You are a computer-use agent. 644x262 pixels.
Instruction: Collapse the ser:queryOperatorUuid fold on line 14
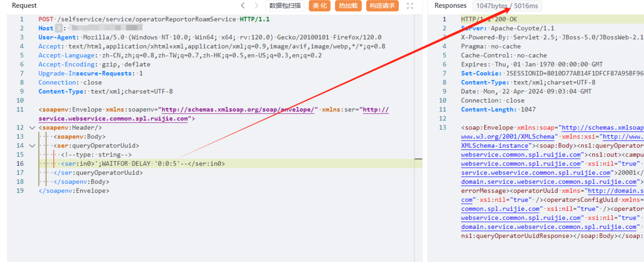click(x=31, y=146)
